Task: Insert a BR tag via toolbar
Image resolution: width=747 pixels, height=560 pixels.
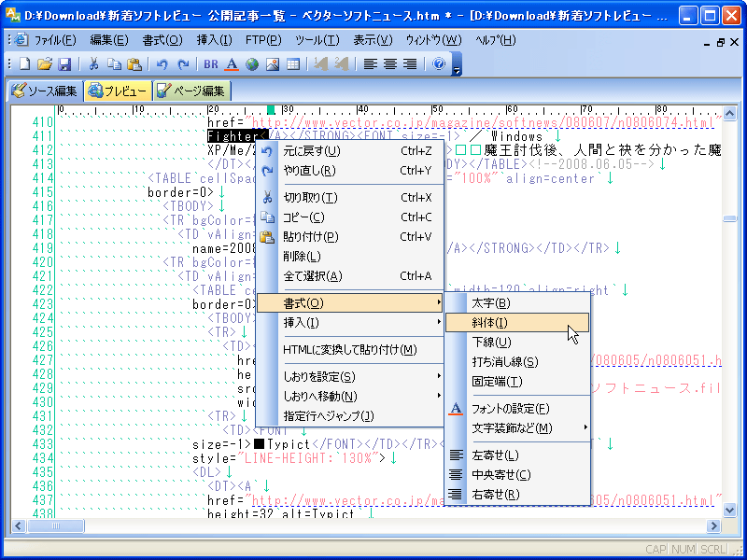Action: [x=211, y=63]
